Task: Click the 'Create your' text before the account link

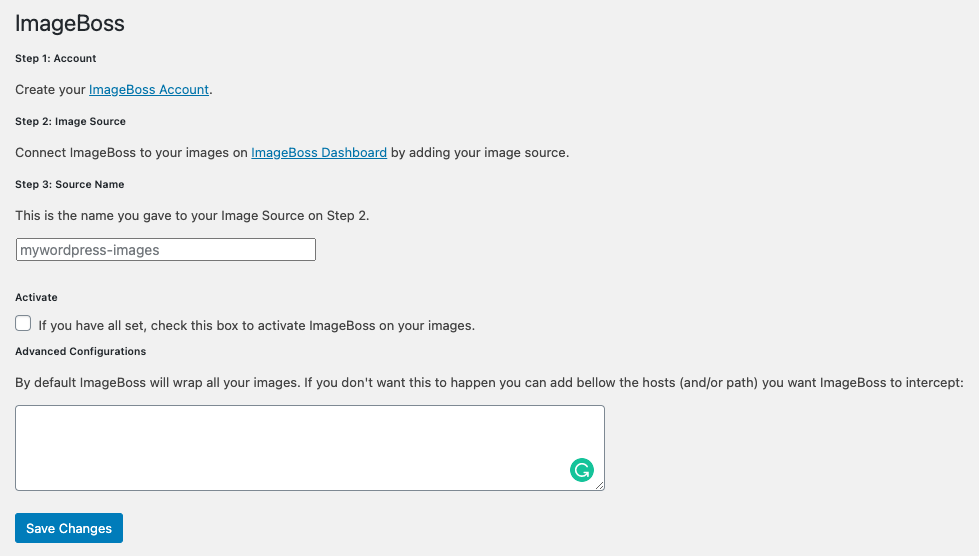Action: point(50,90)
